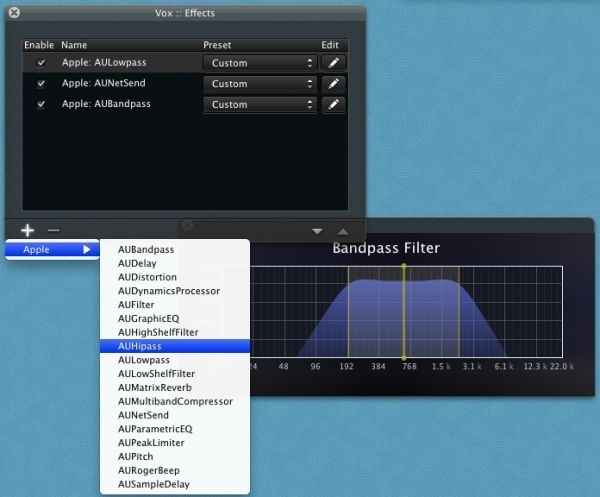Viewport: 600px width, 497px height.
Task: Edit AUNetSend with its pencil icon
Action: pyautogui.click(x=333, y=83)
